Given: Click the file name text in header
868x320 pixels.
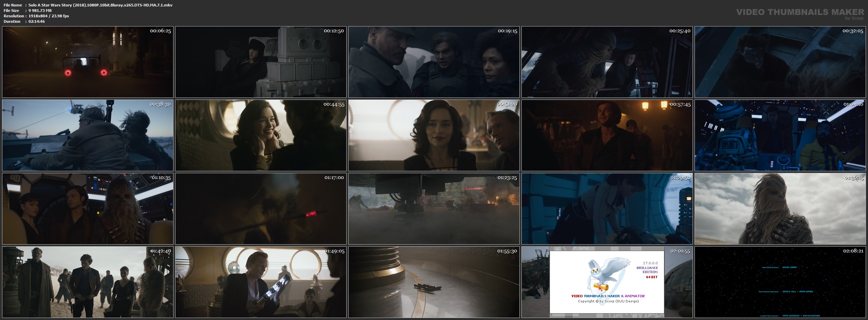Looking at the screenshot, I should click(x=100, y=5).
